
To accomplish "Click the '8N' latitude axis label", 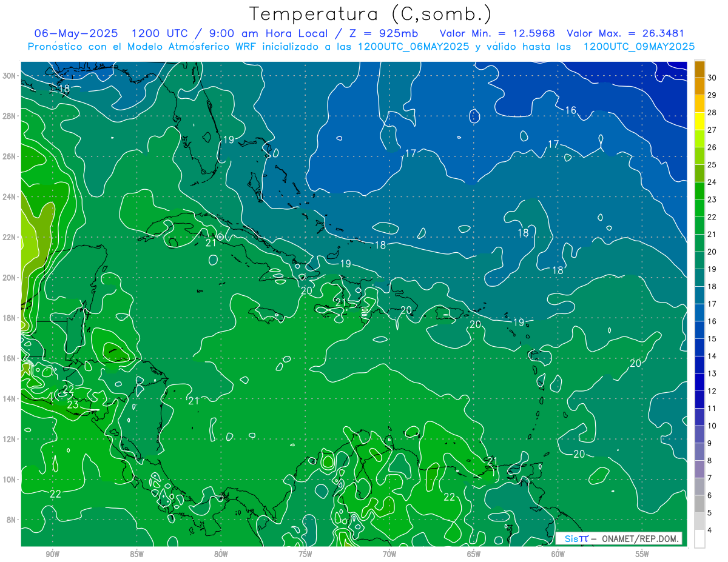I will coord(11,520).
